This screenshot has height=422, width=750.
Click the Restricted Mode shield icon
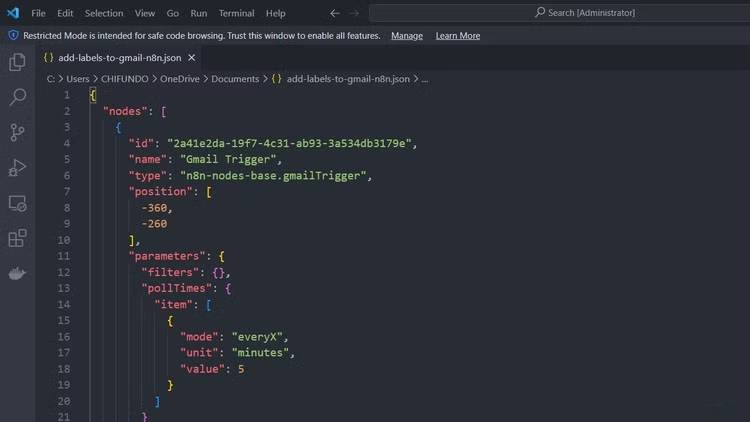pyautogui.click(x=13, y=35)
